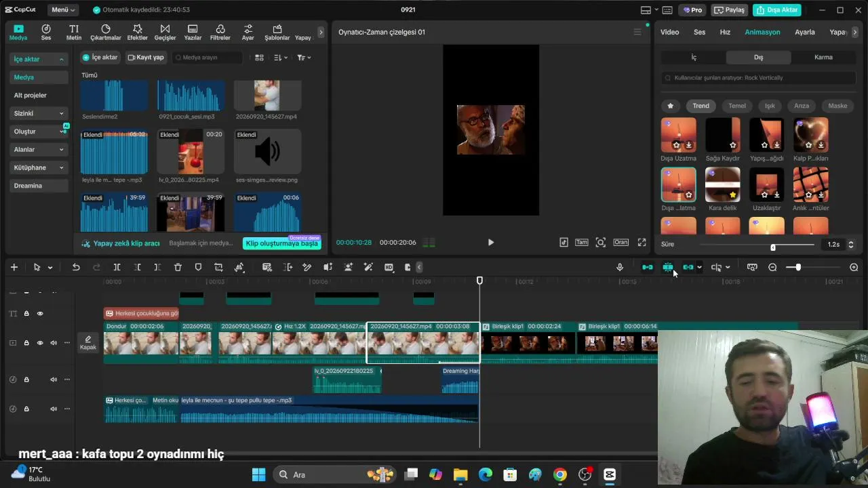Image resolution: width=868 pixels, height=488 pixels.
Task: Click Klip oluşturmaya başla button
Action: pyautogui.click(x=281, y=243)
